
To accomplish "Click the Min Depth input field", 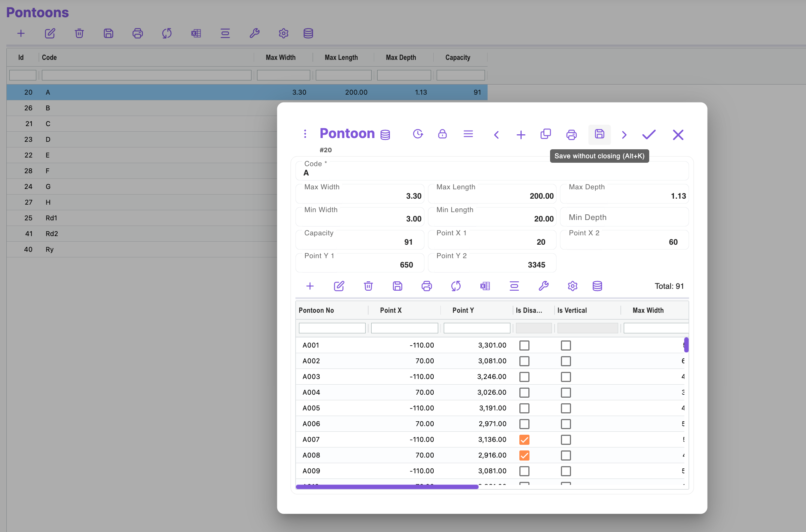I will [x=624, y=218].
